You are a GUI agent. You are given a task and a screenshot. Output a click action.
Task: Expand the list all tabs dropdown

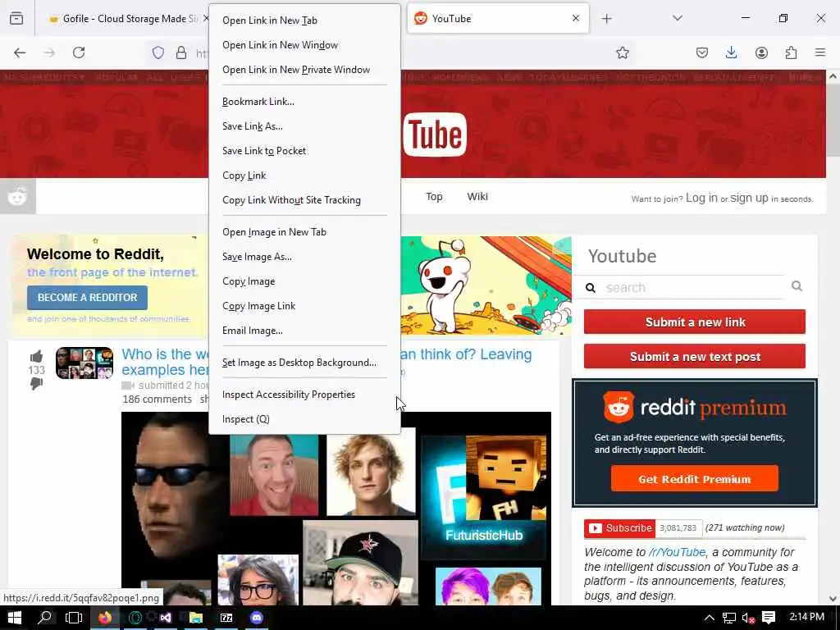click(x=678, y=18)
